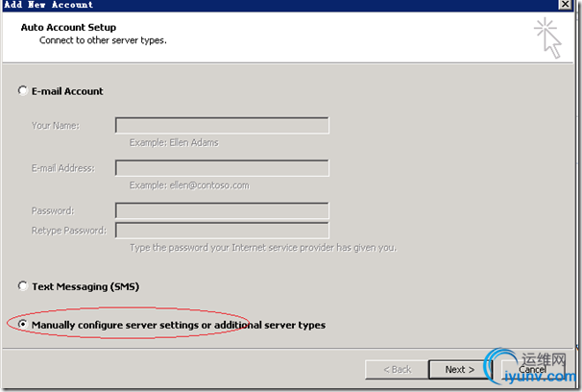Focus the E-mail Address input box
Image resolution: width=582 pixels, height=392 pixels.
click(222, 168)
